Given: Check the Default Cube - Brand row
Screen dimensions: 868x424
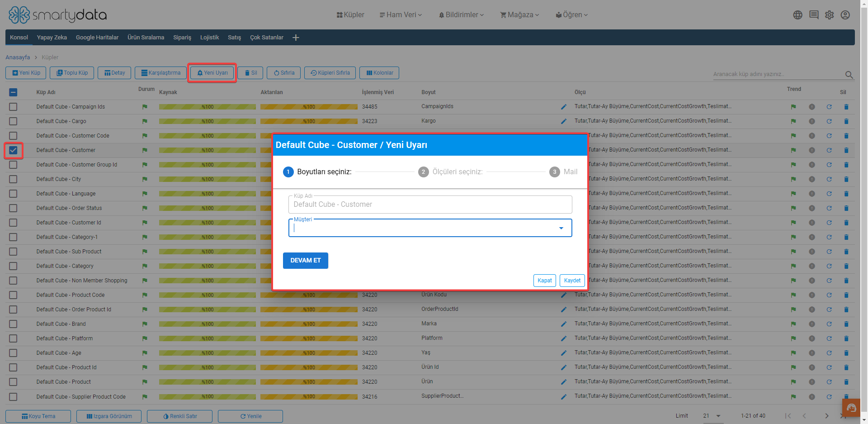Looking at the screenshot, I should pyautogui.click(x=13, y=324).
